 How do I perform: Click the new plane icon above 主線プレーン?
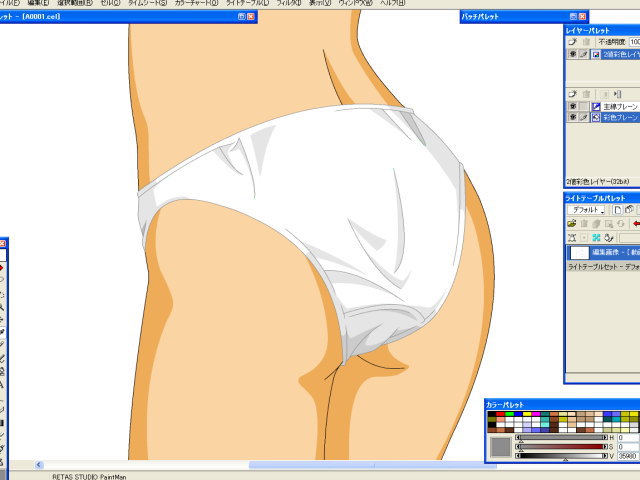(x=573, y=93)
